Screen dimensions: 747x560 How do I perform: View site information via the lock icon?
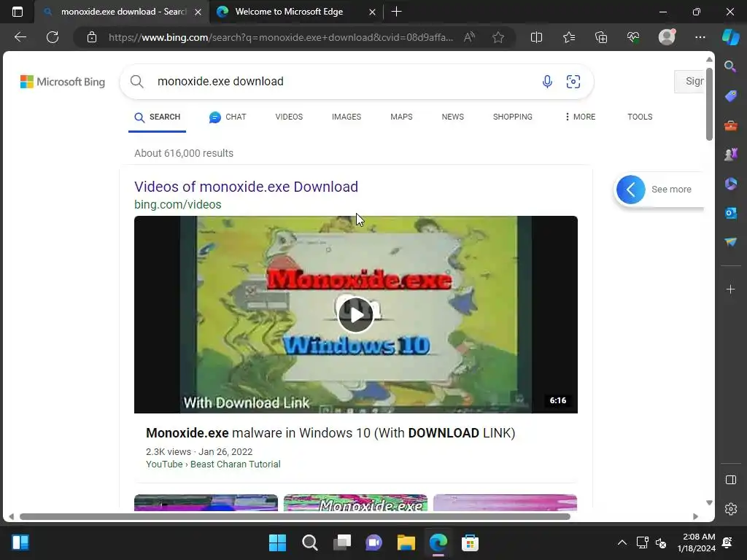(x=91, y=37)
